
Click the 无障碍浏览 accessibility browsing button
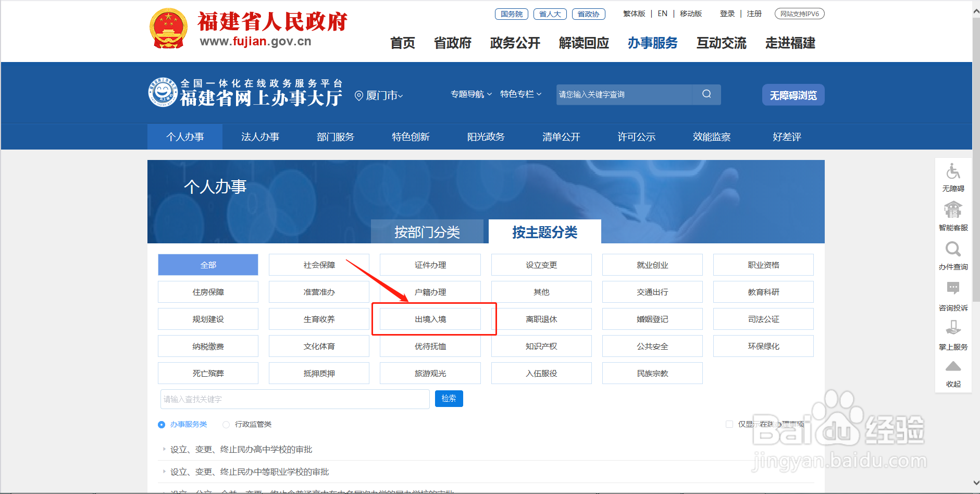pos(792,95)
